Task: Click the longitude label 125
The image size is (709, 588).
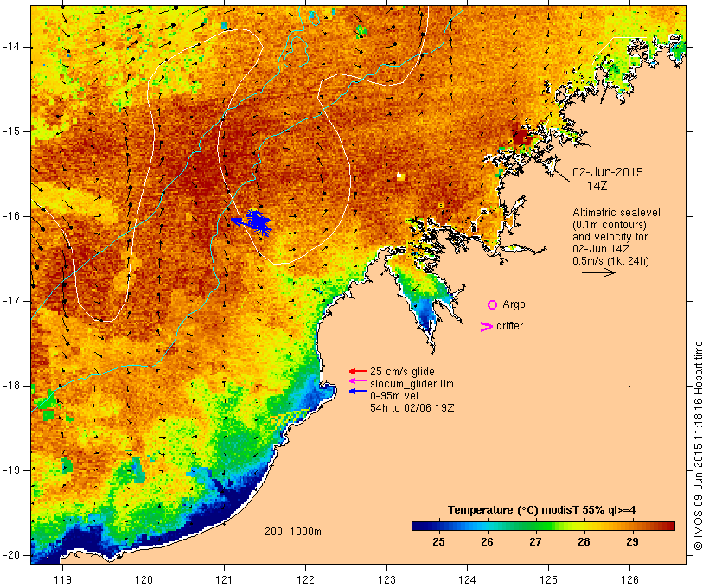Action: click(x=548, y=579)
